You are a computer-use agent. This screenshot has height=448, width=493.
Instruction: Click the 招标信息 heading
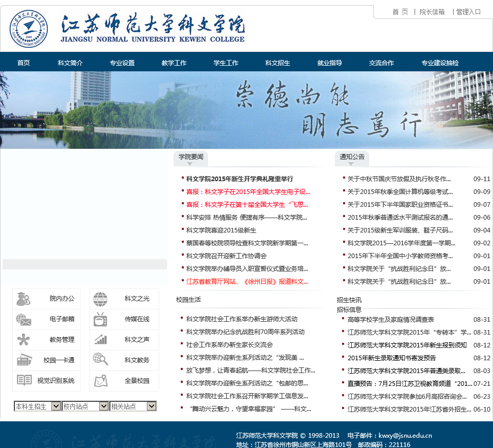349,310
